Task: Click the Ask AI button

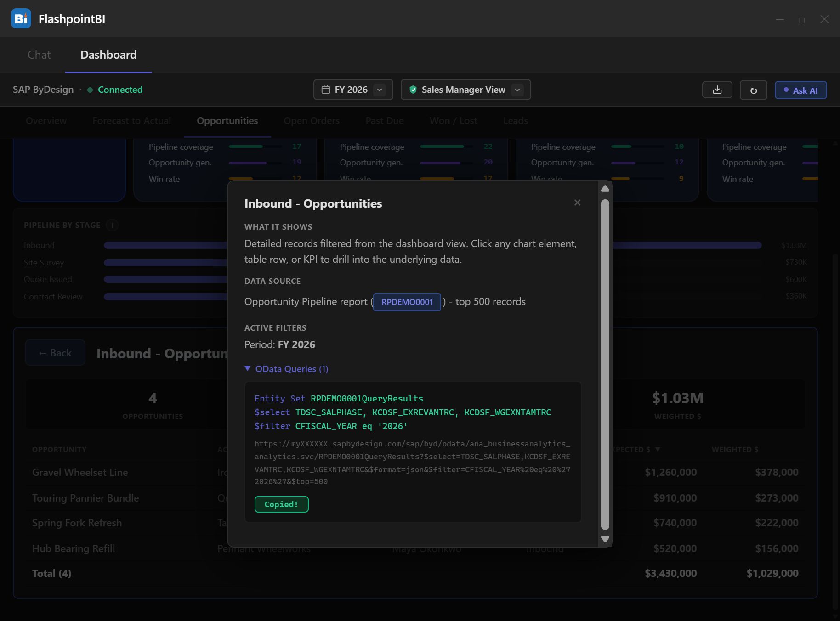Action: (800, 90)
